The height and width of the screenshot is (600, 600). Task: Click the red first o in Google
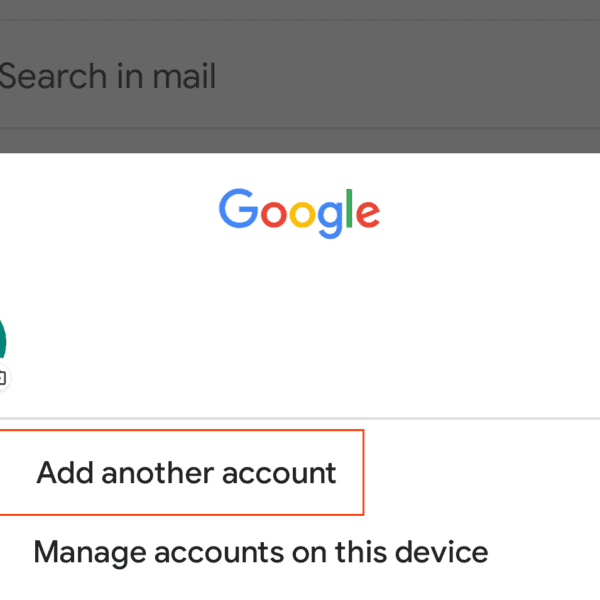pos(270,212)
